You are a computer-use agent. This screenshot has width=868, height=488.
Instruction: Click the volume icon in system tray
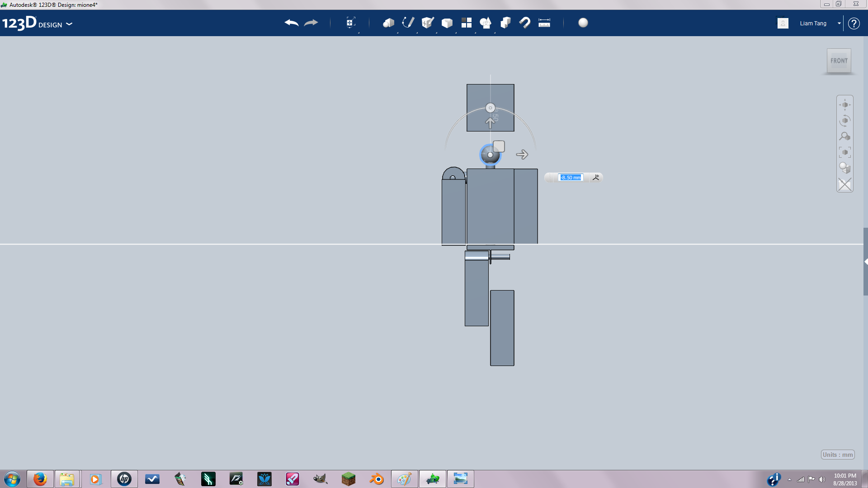pyautogui.click(x=822, y=479)
